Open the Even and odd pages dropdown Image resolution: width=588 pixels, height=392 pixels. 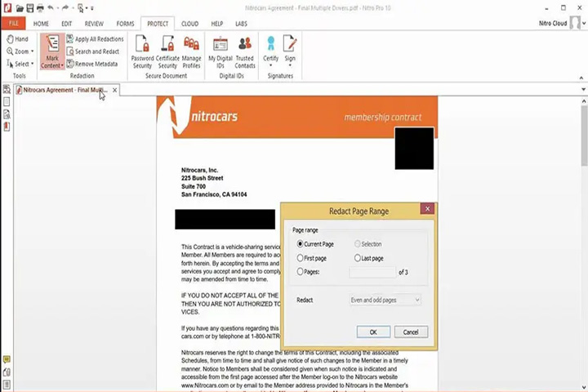[x=385, y=300]
